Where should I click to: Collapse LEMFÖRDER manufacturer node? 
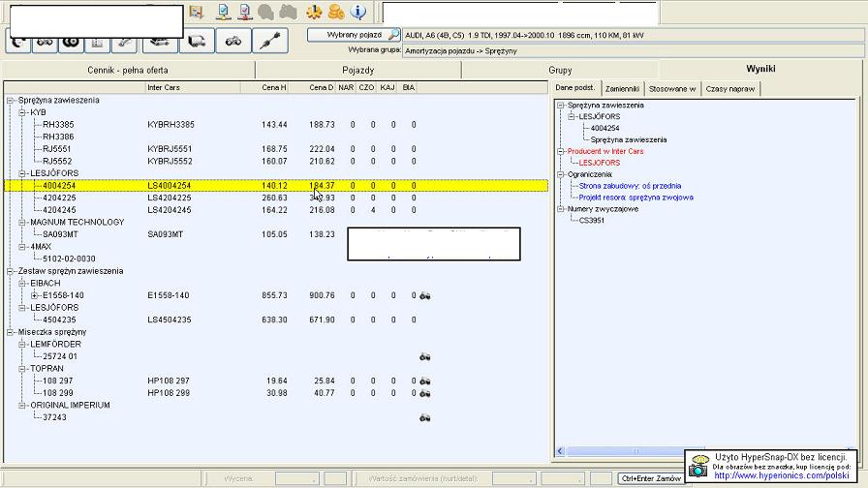point(22,344)
